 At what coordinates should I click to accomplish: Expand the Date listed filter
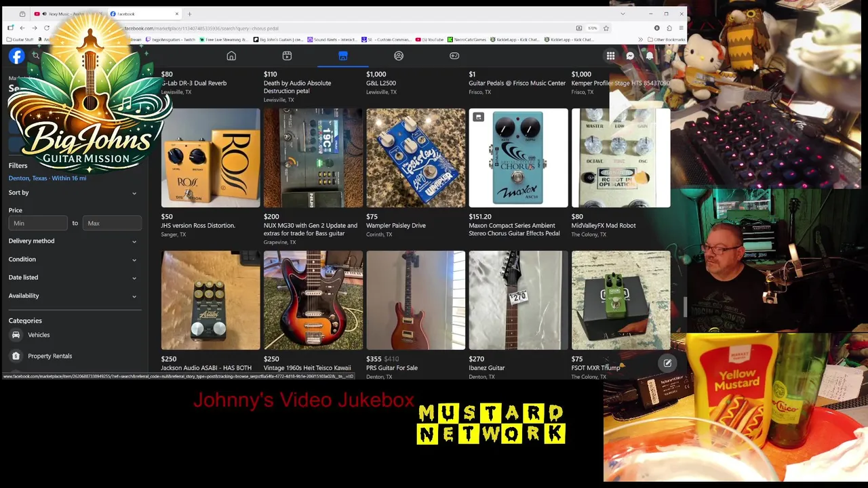tap(75, 277)
